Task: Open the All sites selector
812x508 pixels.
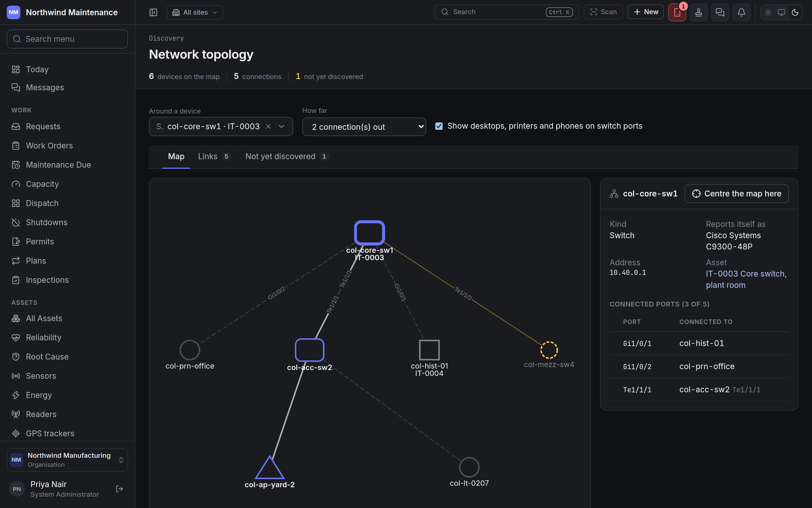Action: [195, 12]
